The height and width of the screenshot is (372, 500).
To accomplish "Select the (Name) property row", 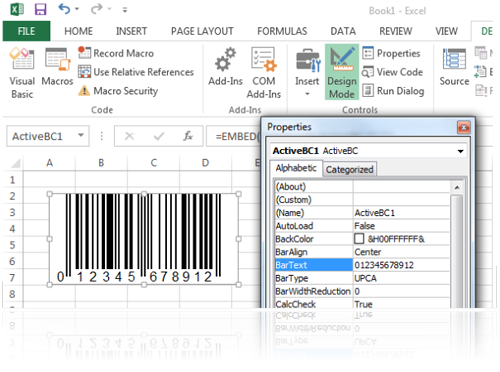I will pos(362,213).
